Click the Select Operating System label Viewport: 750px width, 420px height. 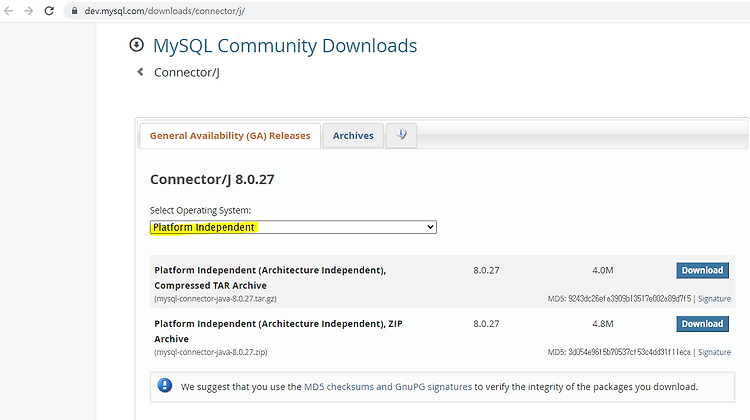[200, 210]
